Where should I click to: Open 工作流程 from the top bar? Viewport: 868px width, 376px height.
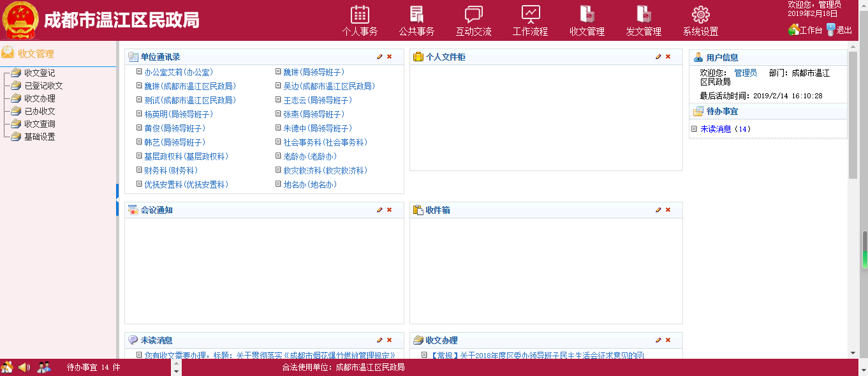click(530, 20)
